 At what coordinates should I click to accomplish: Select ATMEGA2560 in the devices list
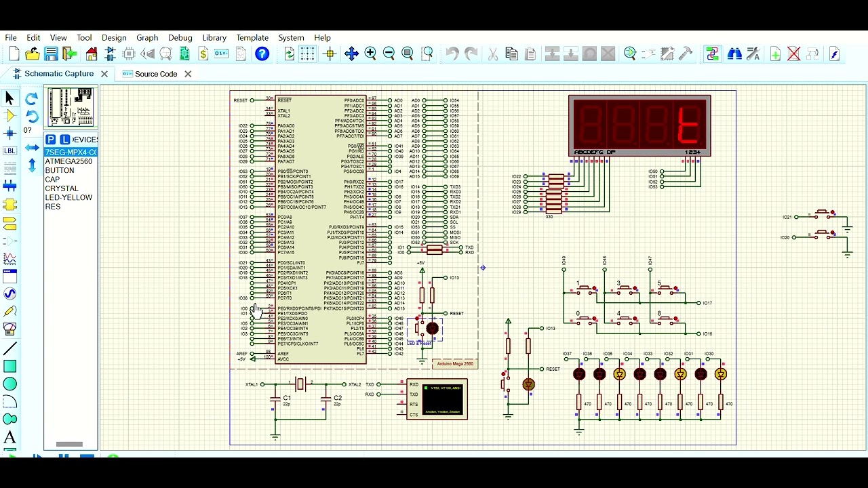(68, 162)
